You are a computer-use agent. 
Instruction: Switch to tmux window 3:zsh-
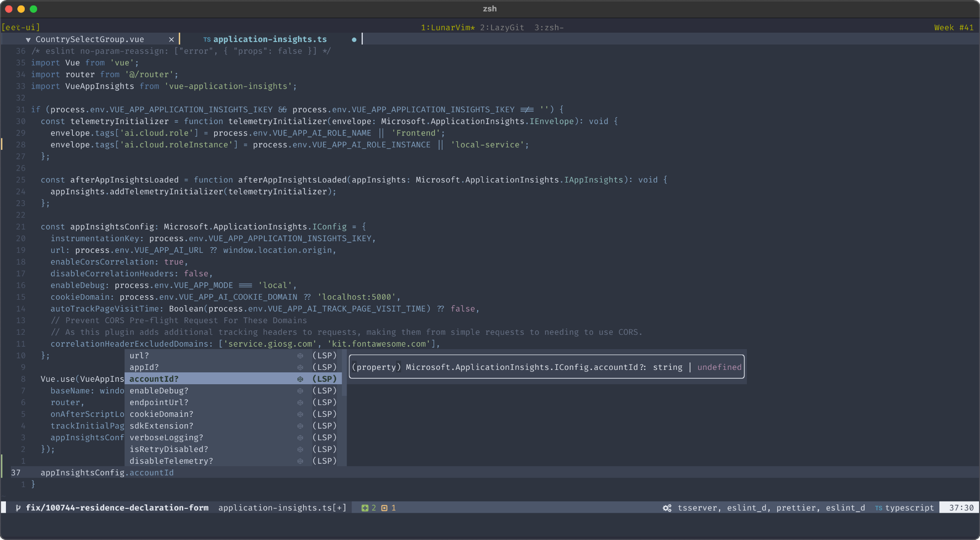coord(549,28)
